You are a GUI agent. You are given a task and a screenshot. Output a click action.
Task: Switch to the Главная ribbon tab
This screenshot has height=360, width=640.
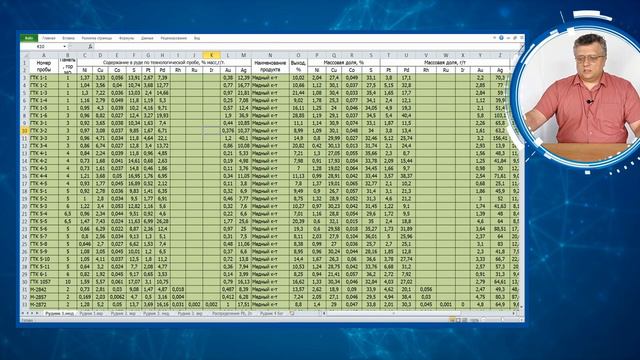49,38
